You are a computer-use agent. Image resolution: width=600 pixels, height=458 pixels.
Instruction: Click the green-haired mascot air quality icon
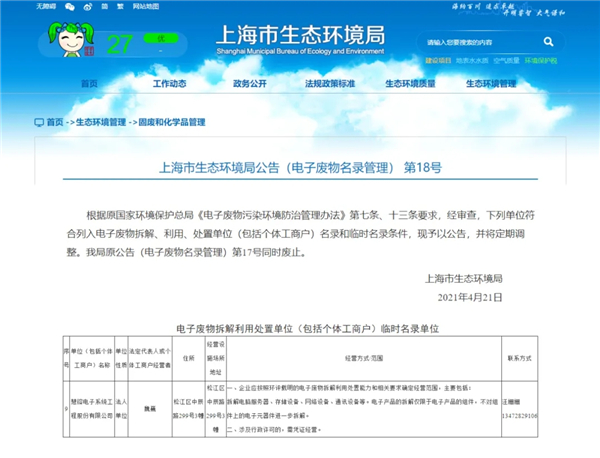71,39
